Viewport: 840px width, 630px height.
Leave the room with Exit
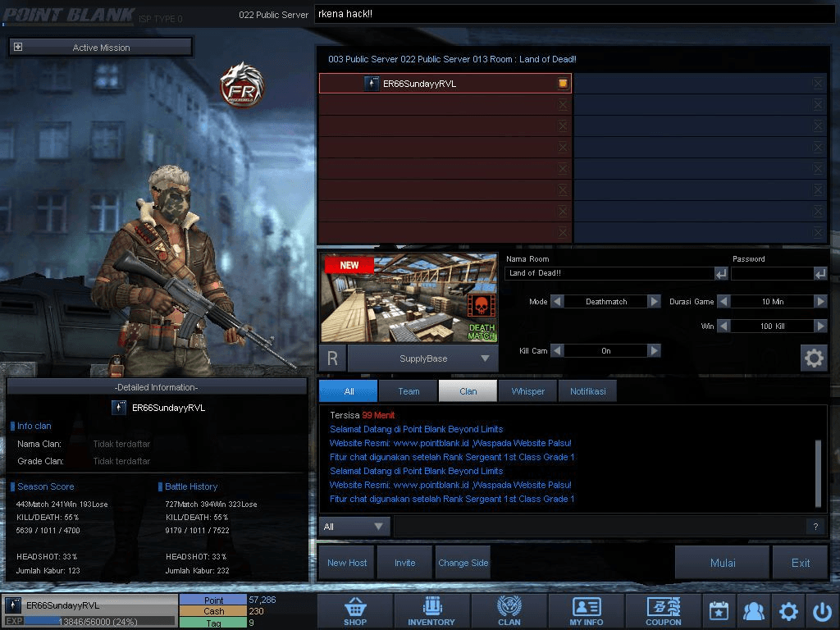click(801, 563)
